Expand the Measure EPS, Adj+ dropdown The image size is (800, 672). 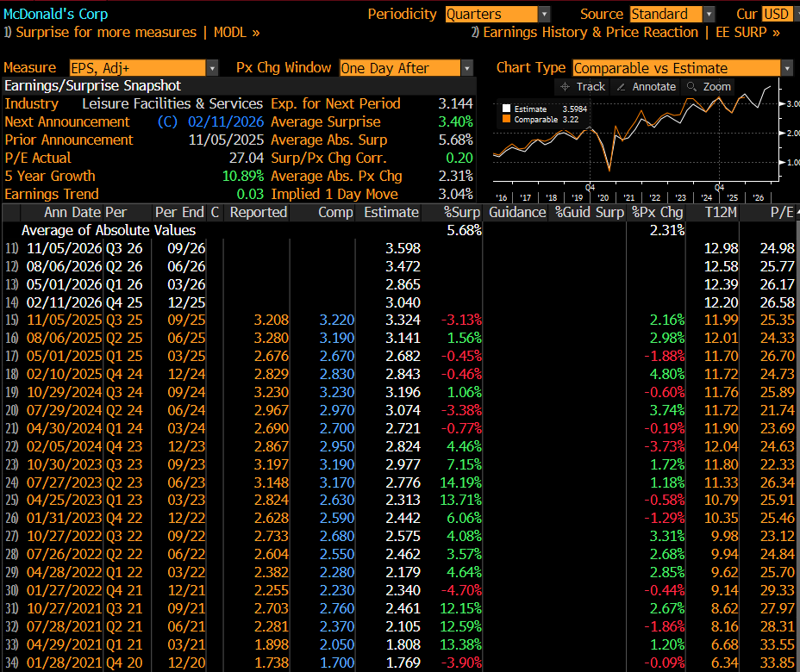tap(212, 68)
